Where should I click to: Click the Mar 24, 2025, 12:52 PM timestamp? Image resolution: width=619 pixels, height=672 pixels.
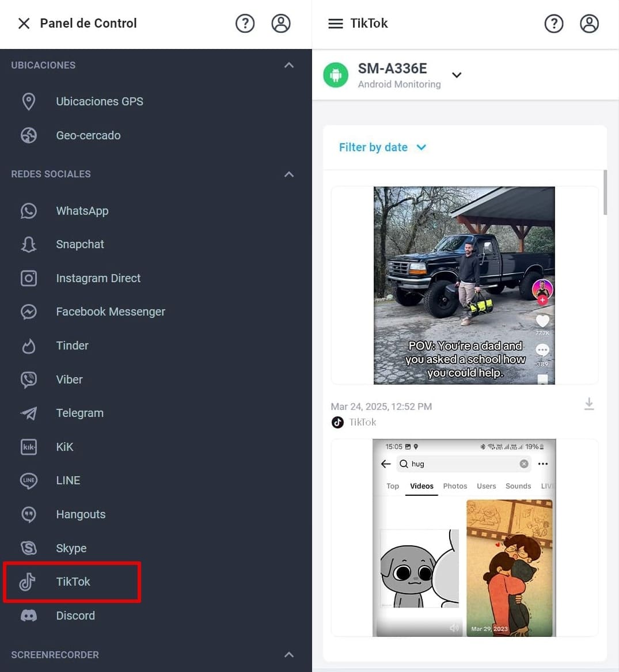point(381,407)
